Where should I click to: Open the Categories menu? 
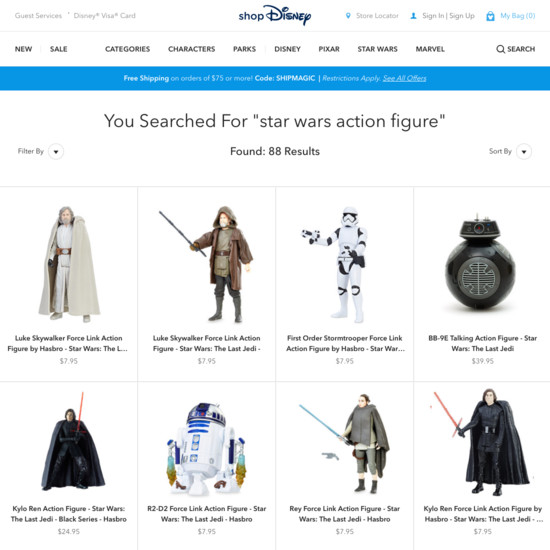[x=127, y=49]
